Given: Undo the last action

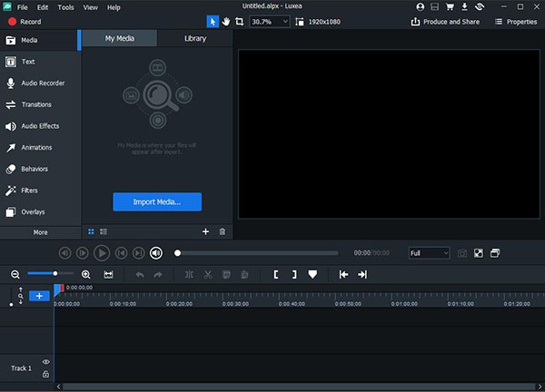Looking at the screenshot, I should [x=140, y=275].
